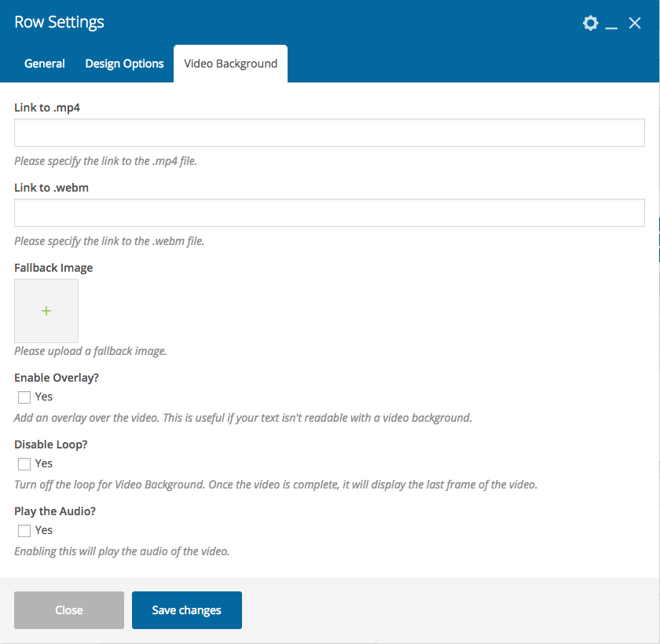Viewport: 660px width, 644px height.
Task: Select the Video Background tab
Action: [230, 64]
